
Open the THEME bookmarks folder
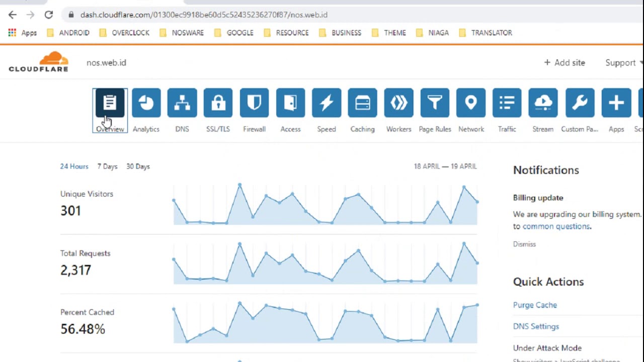point(389,33)
